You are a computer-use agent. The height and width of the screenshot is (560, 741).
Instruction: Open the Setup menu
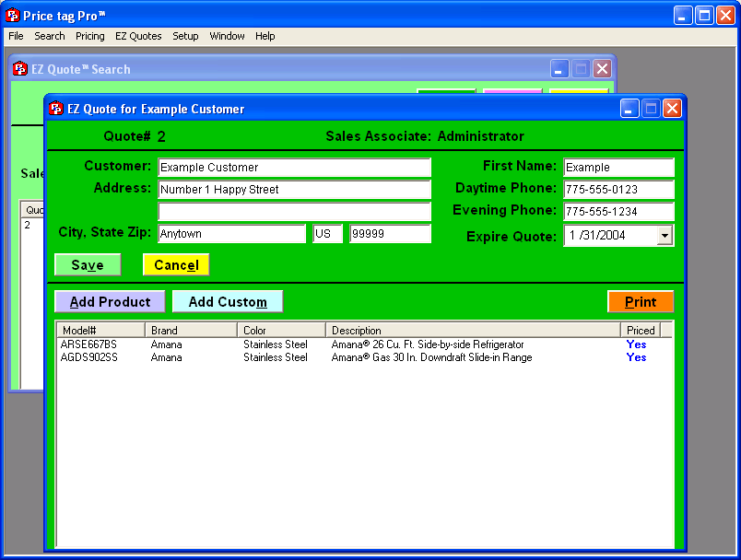click(x=185, y=36)
